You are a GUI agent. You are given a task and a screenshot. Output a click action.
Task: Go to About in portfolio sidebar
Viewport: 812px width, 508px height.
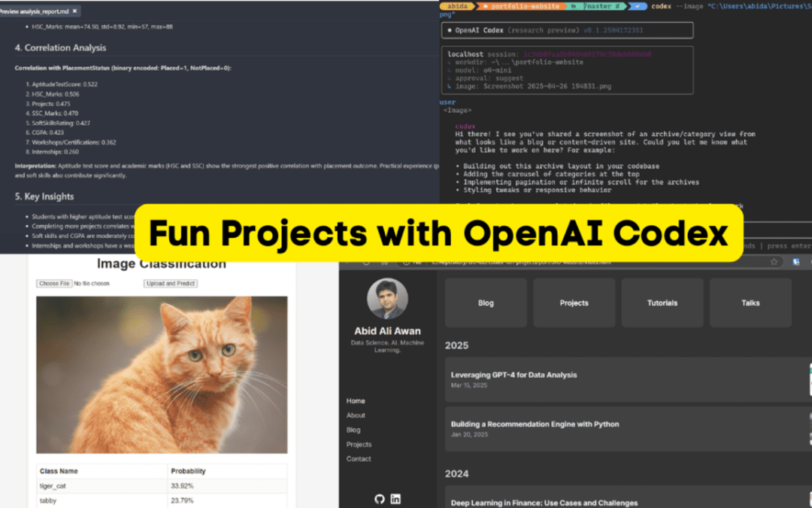(356, 415)
